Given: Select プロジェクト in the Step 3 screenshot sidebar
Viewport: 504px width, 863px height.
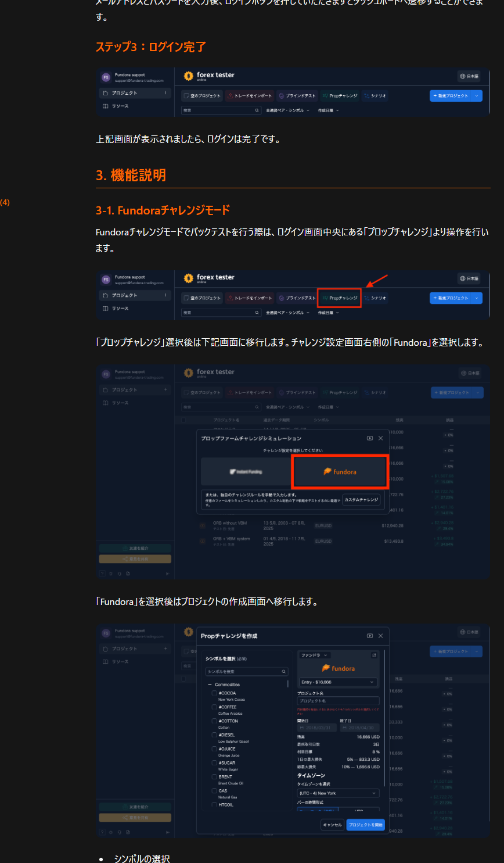Looking at the screenshot, I should [134, 93].
